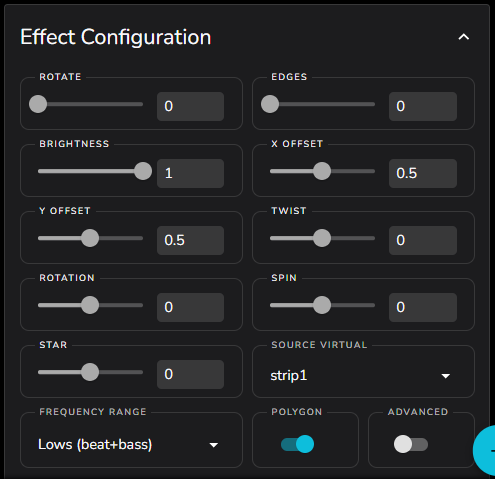This screenshot has height=479, width=495.
Task: Click the Rotation value input field
Action: [190, 307]
